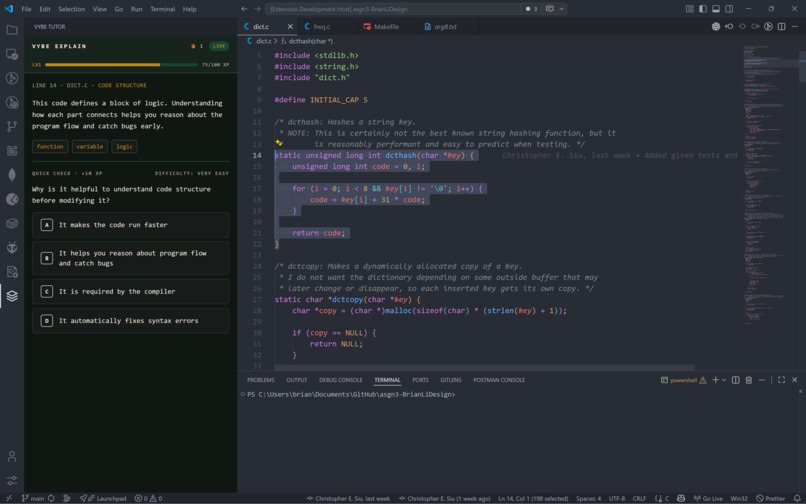
Task: Toggle the Primary Side Bar layout icon
Action: [703, 9]
